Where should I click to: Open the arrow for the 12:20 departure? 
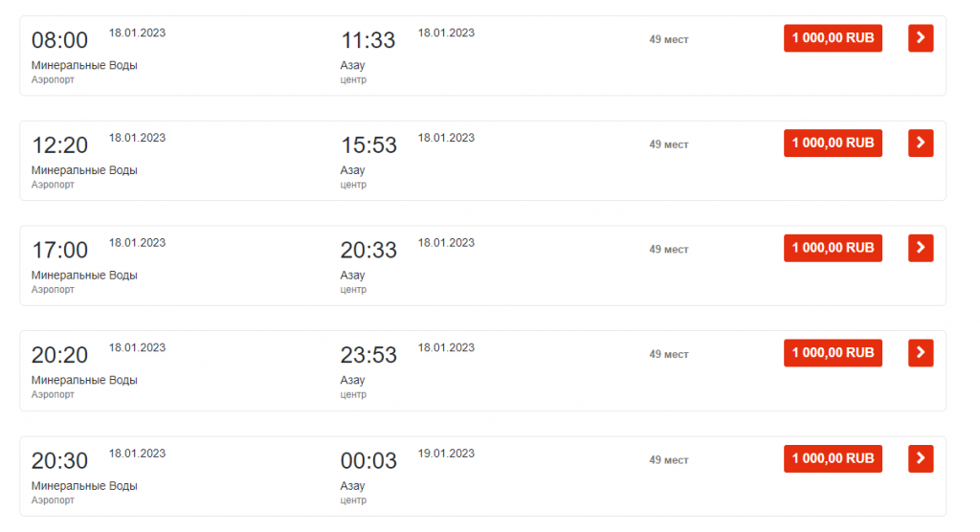click(921, 144)
